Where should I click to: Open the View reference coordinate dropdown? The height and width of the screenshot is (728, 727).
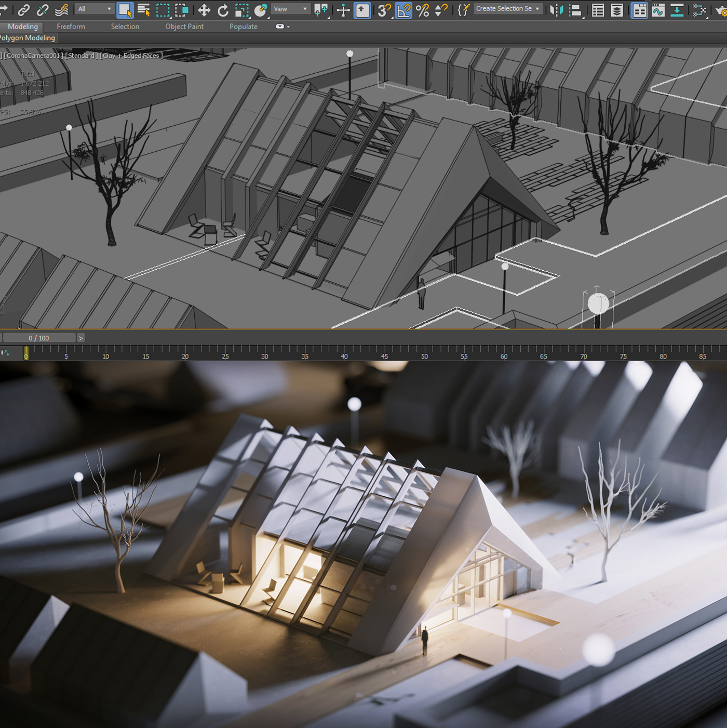click(x=291, y=9)
